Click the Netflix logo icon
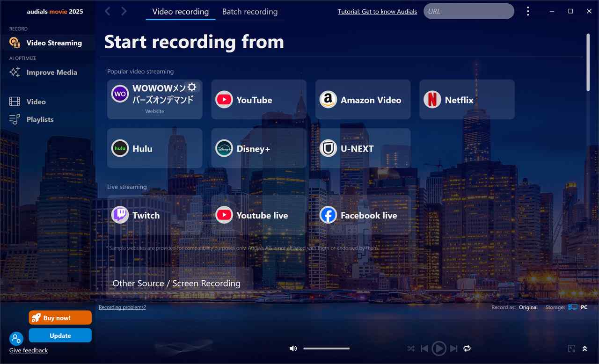 click(x=432, y=100)
